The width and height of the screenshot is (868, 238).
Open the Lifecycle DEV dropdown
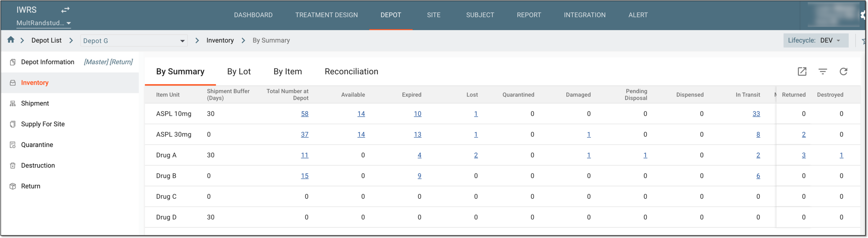816,40
